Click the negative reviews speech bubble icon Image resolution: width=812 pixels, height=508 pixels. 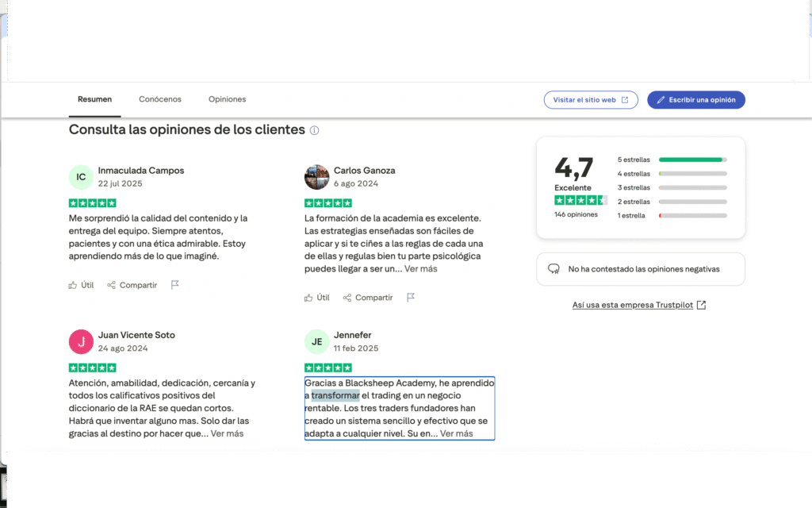point(553,269)
